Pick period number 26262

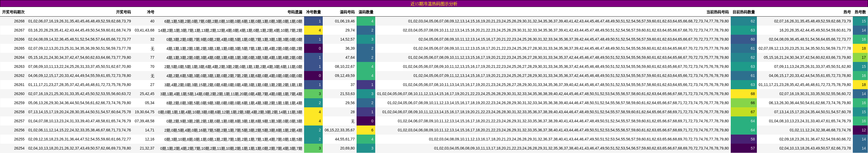point(19,76)
